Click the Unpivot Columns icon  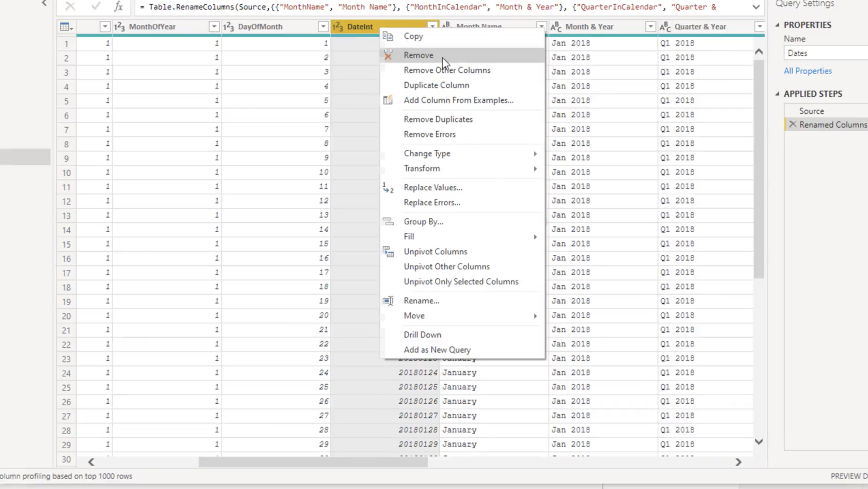coord(388,252)
